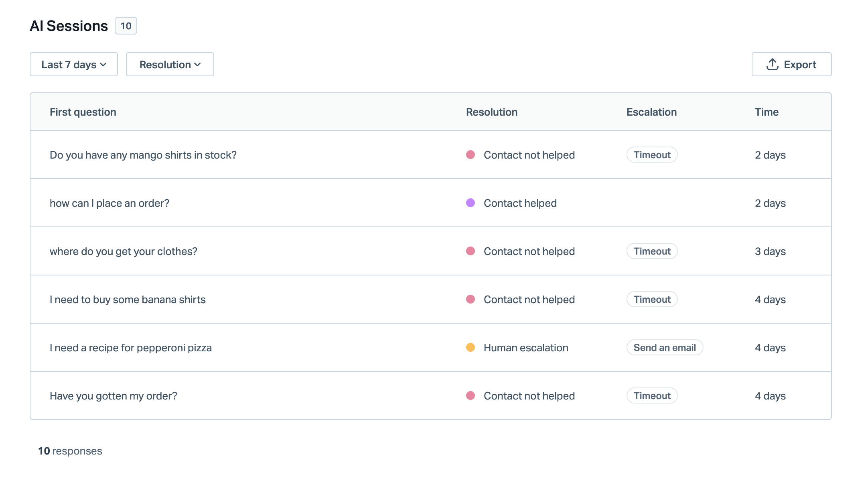Screen dimensions: 868x477
Task: Click the Timeout tag in the clothes question row
Action: (652, 251)
